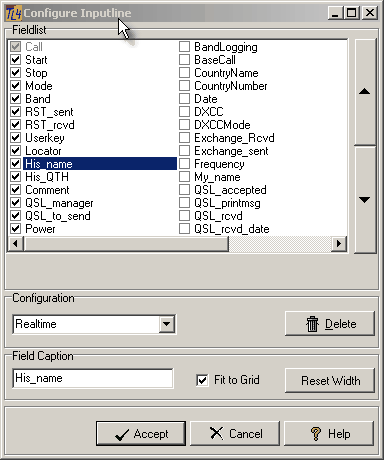Image resolution: width=384 pixels, height=460 pixels.
Task: Select the grayed-out Call field label
Action: click(34, 47)
